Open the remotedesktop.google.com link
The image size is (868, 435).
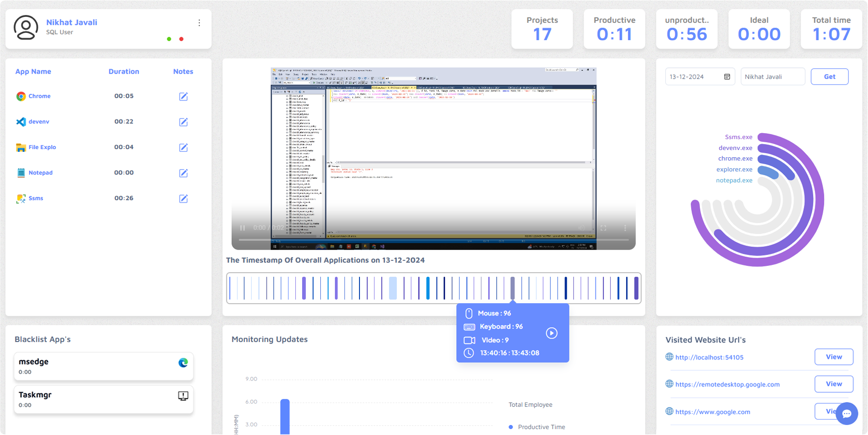pyautogui.click(x=727, y=385)
